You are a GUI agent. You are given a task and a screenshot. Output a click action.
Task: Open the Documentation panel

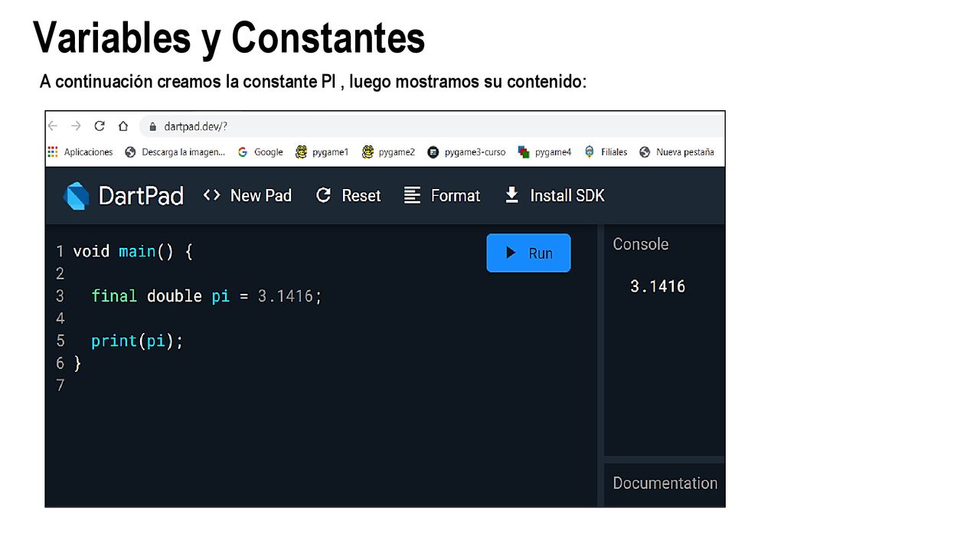click(665, 483)
